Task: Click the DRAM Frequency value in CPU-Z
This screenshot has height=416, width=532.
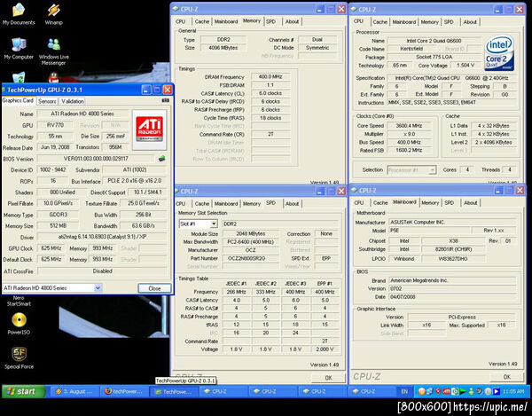Action: point(270,76)
